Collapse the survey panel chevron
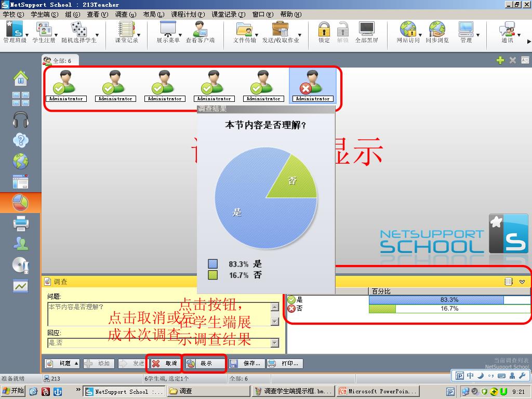Image resolution: width=532 pixels, height=399 pixels. point(522,282)
